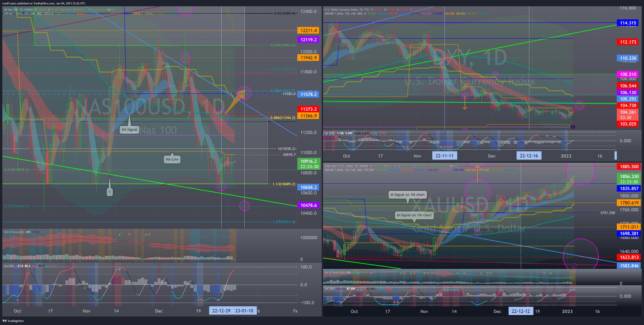Click the blue 114.315 DXY price label
Image resolution: width=644 pixels, height=325 pixels.
(627, 23)
